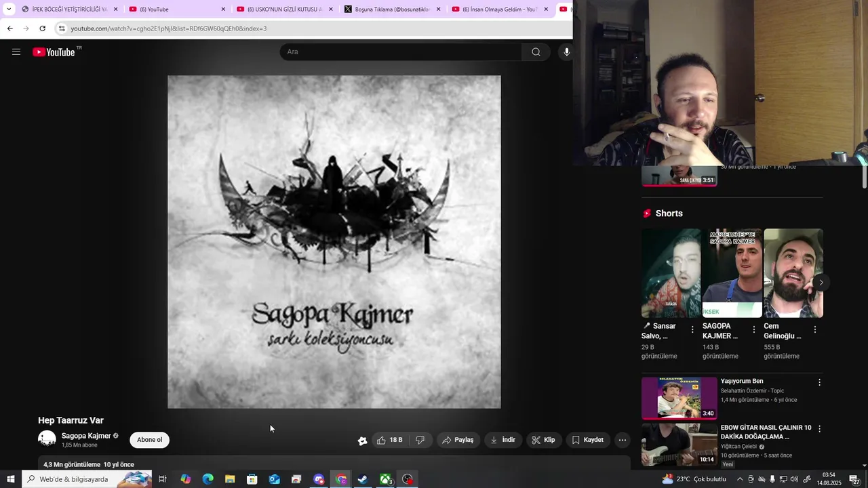
Task: Click the page vertical scrollbar
Action: click(x=864, y=176)
